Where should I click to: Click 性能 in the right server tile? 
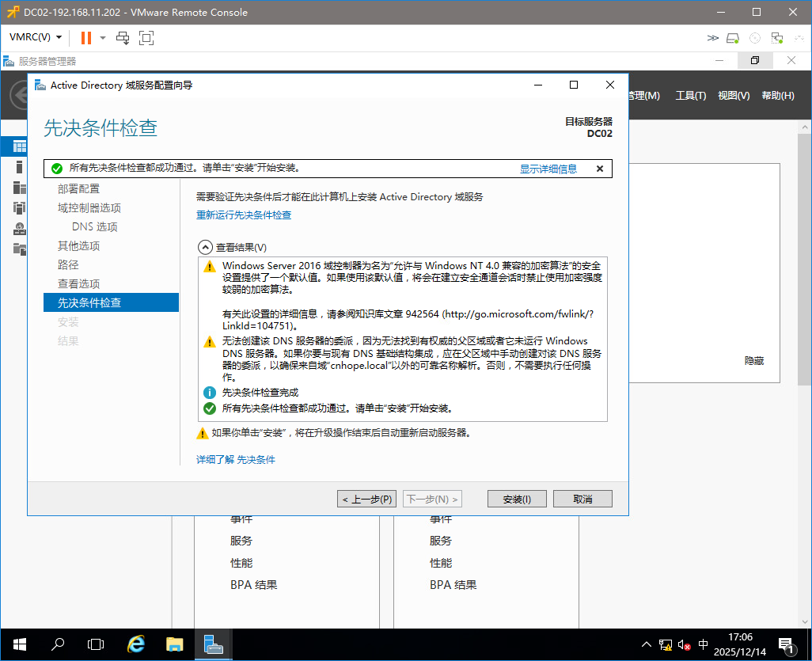(x=441, y=563)
